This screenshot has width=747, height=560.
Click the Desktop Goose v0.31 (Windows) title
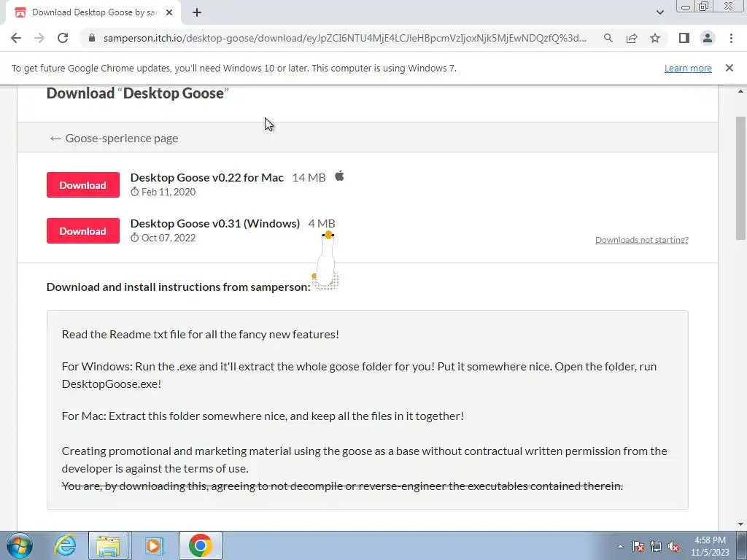pyautogui.click(x=215, y=223)
